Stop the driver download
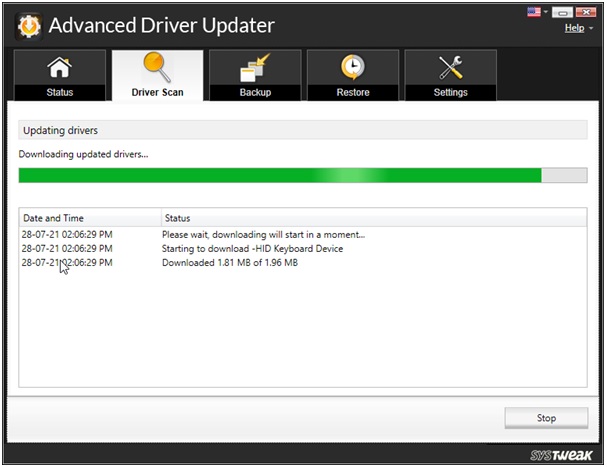 [546, 418]
